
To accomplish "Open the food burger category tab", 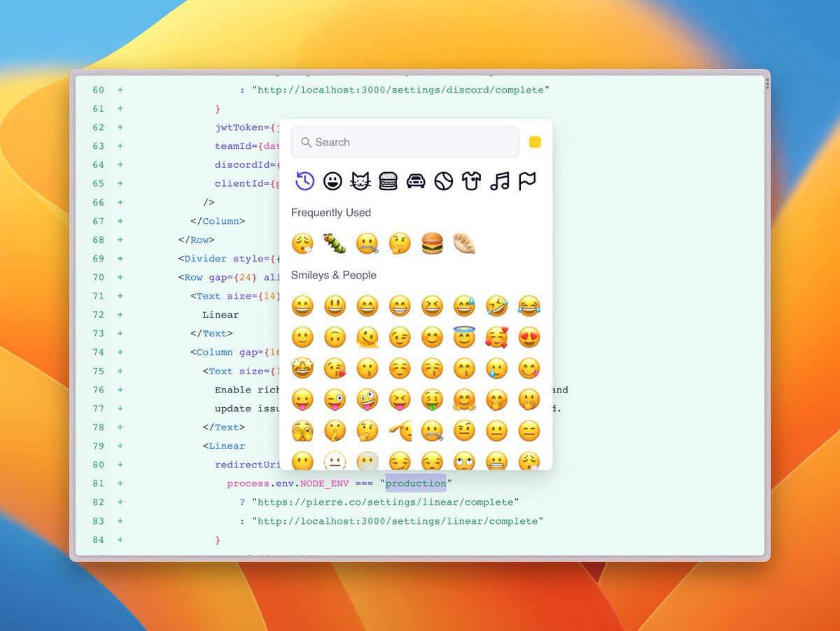I will [388, 182].
